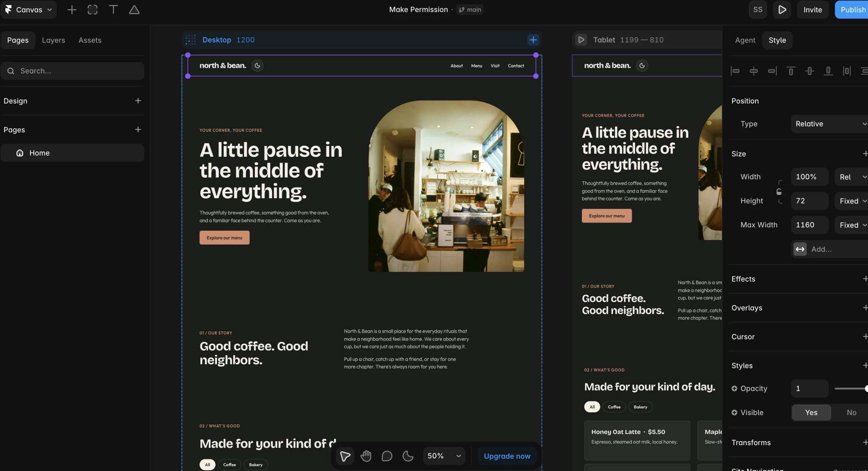Toggle the aspect ratio lock for size
This screenshot has width=868, height=471.
(x=779, y=192)
